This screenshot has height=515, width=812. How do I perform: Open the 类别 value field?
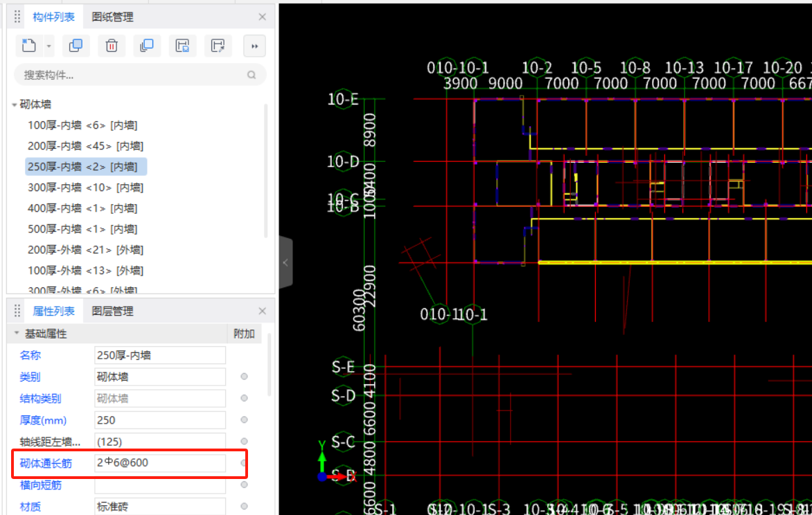160,377
